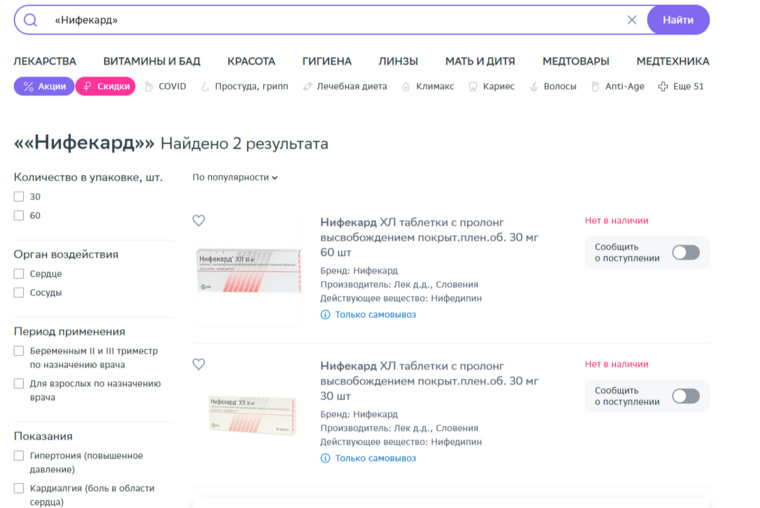This screenshot has width=760, height=508.
Task: Open the ГИГИЕНА category
Action: [x=327, y=61]
